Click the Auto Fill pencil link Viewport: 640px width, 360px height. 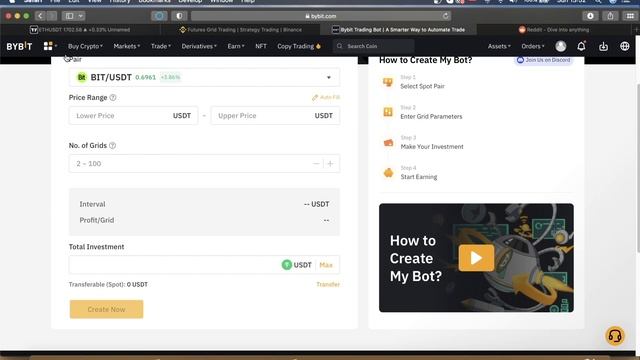click(326, 98)
